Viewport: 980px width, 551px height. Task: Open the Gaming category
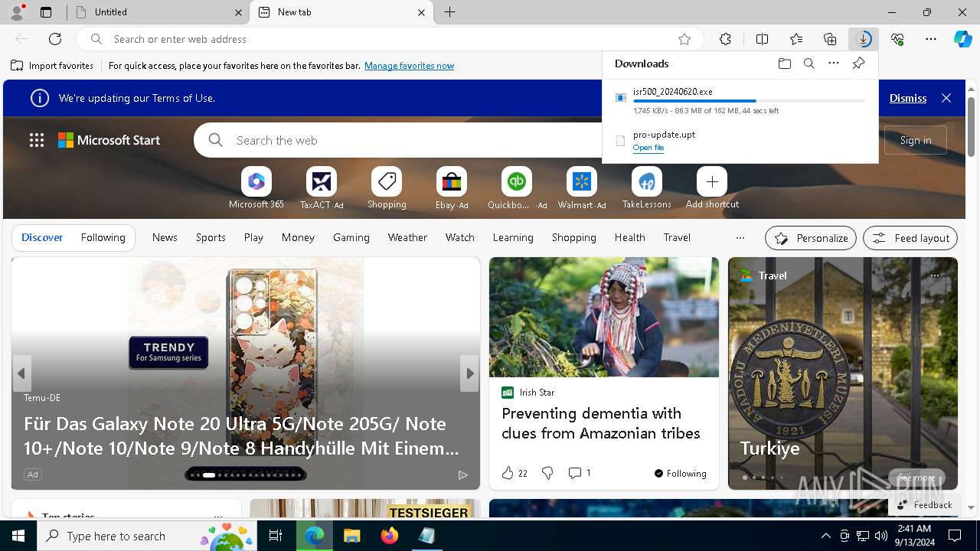pyautogui.click(x=351, y=238)
